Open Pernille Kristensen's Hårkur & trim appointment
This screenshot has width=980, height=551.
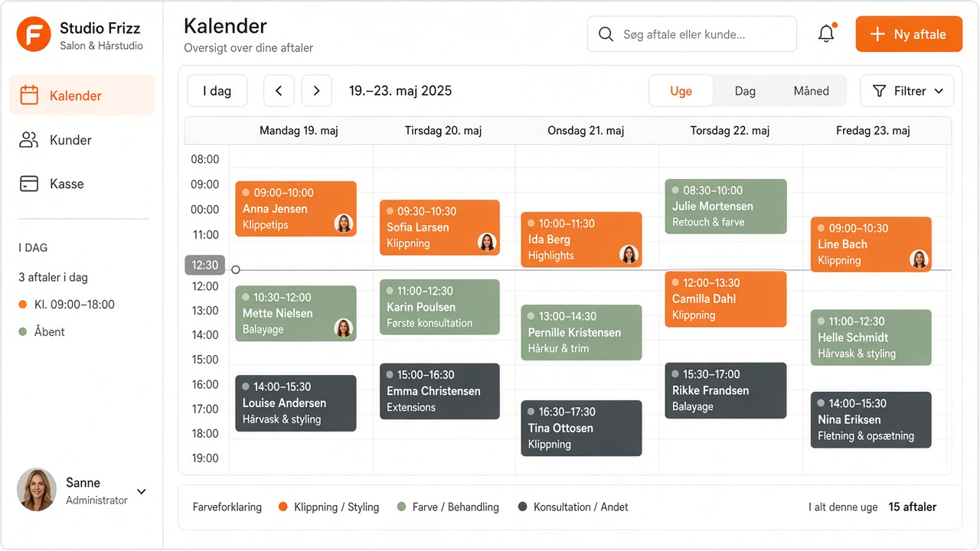coord(581,333)
